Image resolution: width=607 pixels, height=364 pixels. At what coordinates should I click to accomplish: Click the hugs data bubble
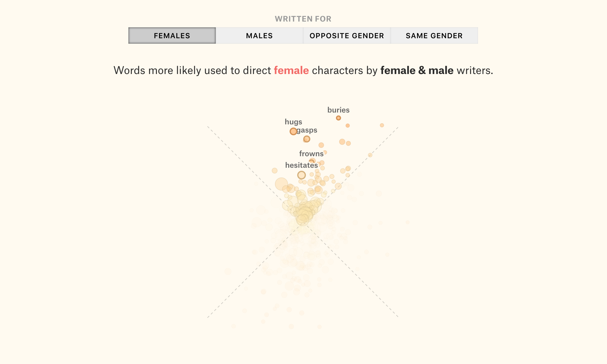click(x=293, y=131)
